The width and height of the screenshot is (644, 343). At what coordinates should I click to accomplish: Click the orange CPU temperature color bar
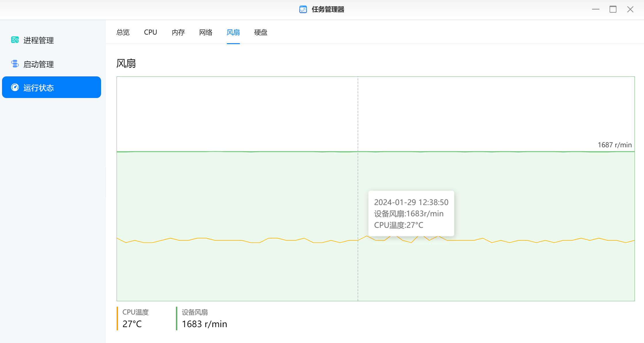[x=117, y=318]
